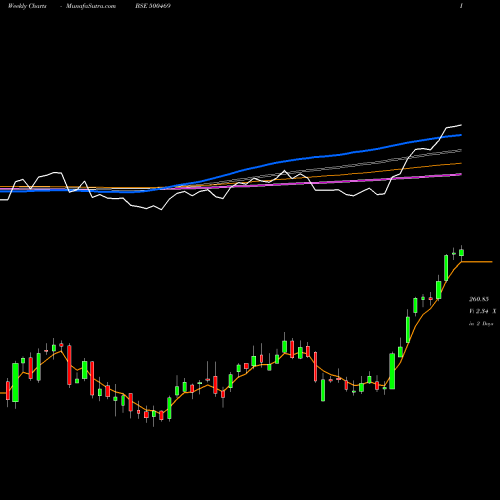500x500 pixels.
Task: Click the "MunafaSutra.com" label
Action: (x=91, y=6)
